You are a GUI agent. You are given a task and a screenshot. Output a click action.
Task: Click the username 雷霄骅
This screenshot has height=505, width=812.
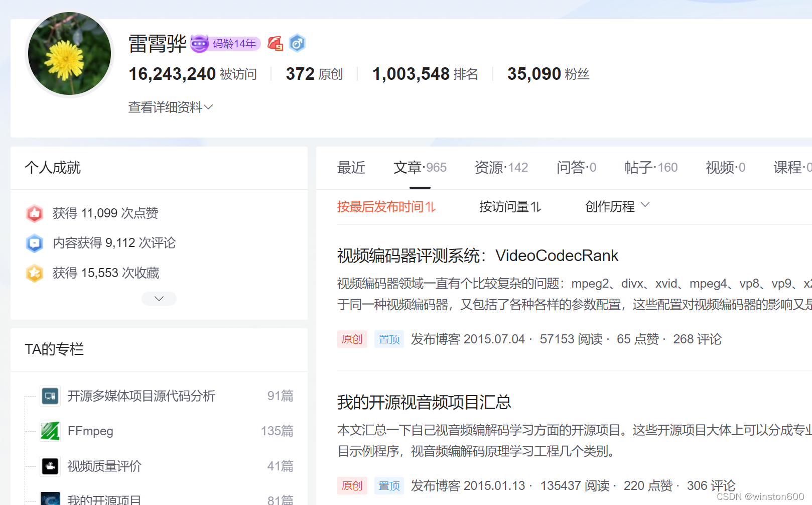tap(158, 44)
